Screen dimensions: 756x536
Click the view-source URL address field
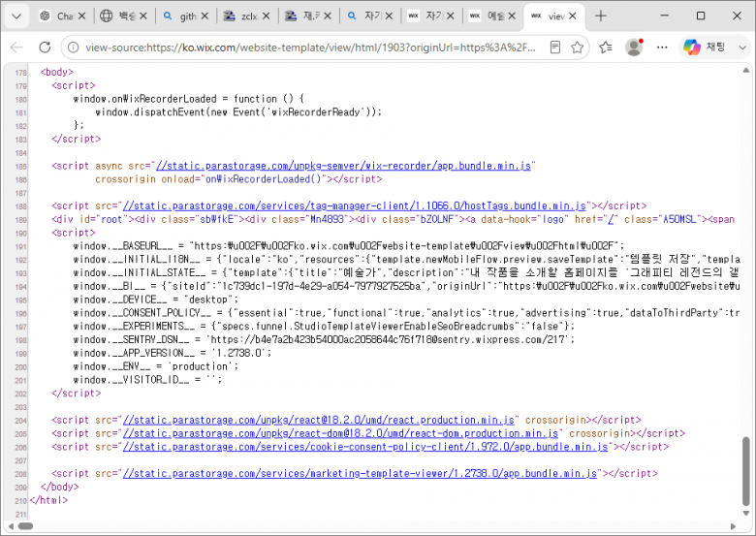310,47
